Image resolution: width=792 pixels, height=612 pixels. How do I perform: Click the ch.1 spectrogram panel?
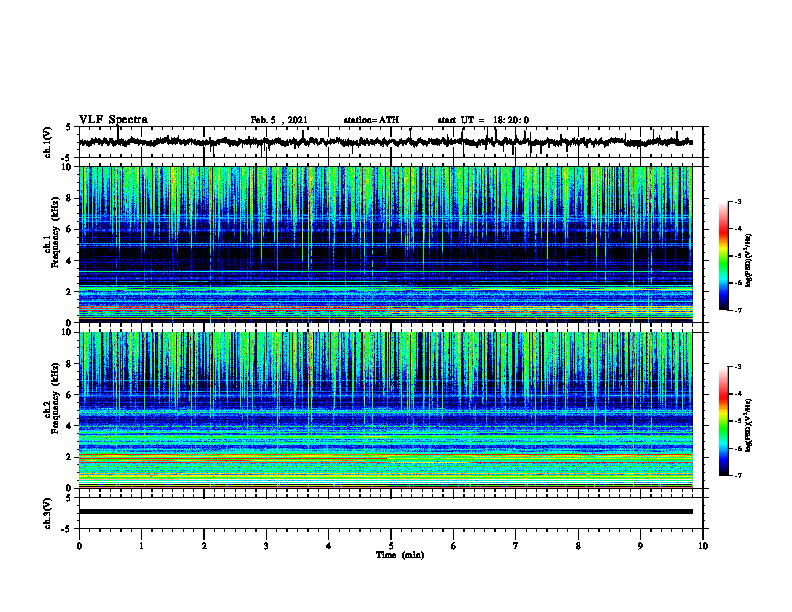coord(385,244)
